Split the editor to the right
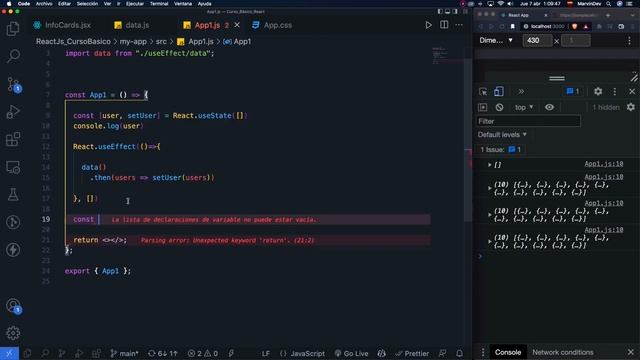640x360 pixels. [x=444, y=25]
